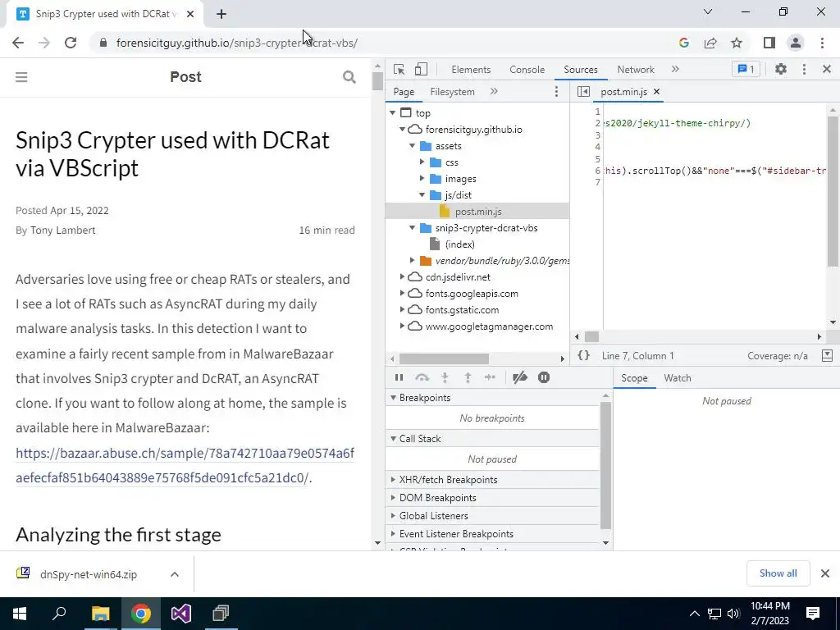
Task: Click step over next function call
Action: point(422,377)
